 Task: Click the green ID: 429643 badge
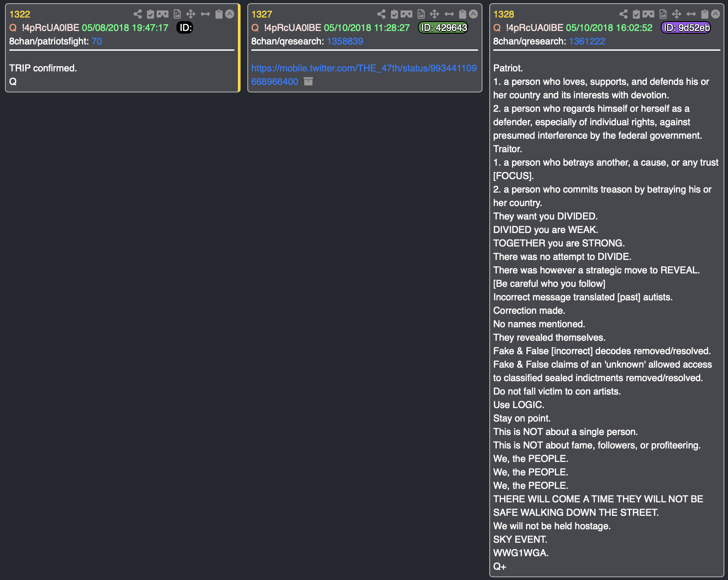pyautogui.click(x=443, y=28)
